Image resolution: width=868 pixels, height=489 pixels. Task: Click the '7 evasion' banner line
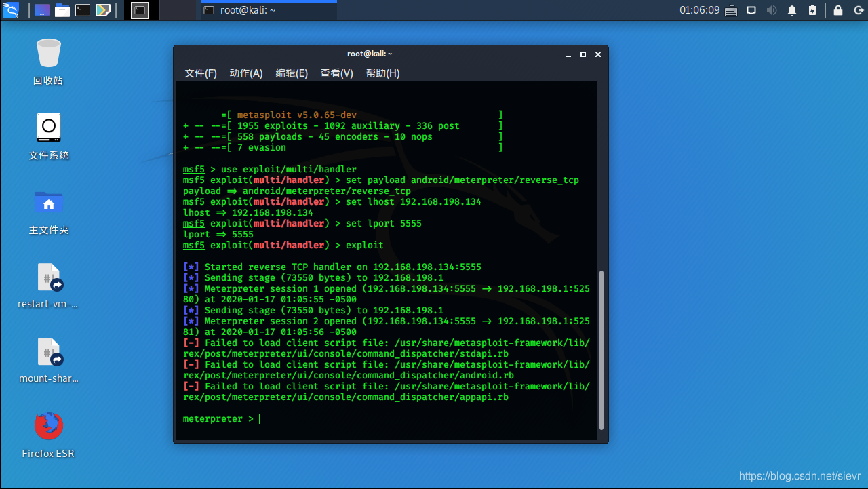tap(343, 148)
